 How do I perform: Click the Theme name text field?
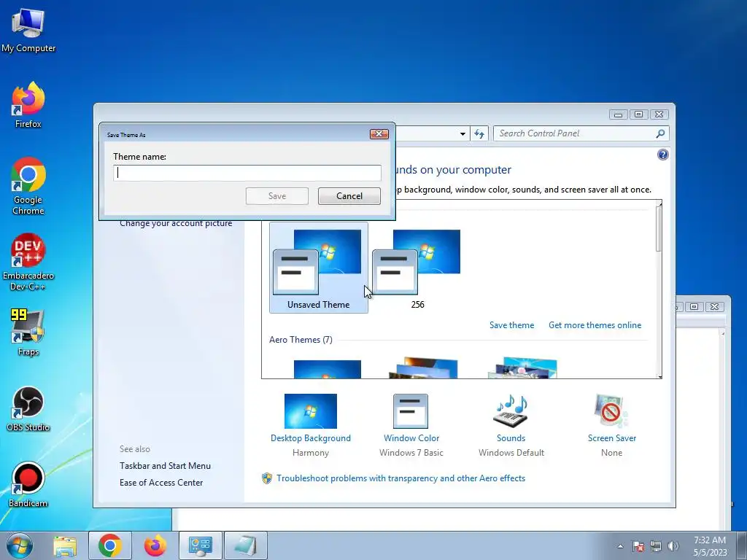click(x=247, y=173)
